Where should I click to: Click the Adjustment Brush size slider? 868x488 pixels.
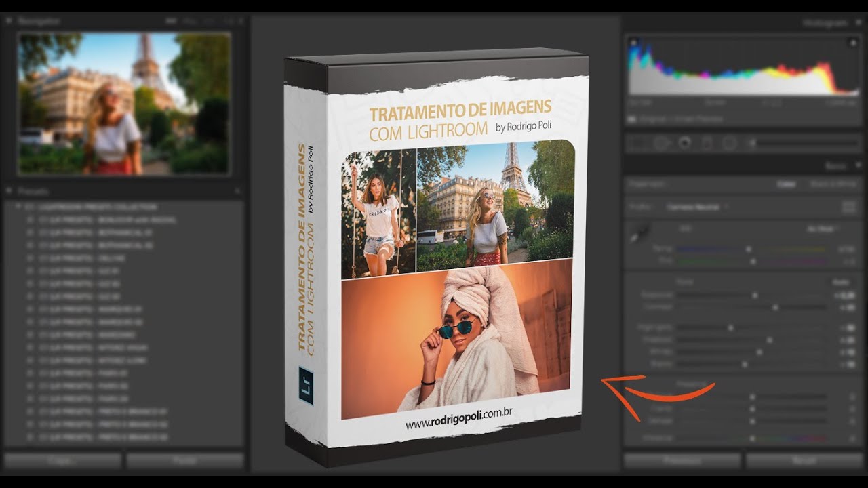point(808,143)
